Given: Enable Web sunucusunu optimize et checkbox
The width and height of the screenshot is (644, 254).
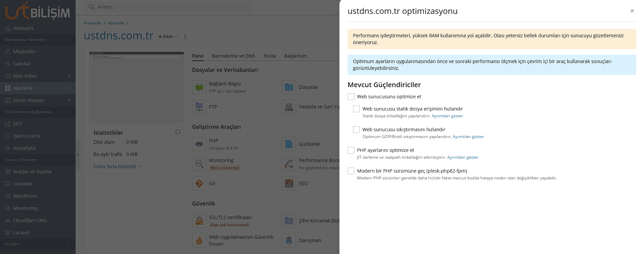Looking at the screenshot, I should coord(351,97).
